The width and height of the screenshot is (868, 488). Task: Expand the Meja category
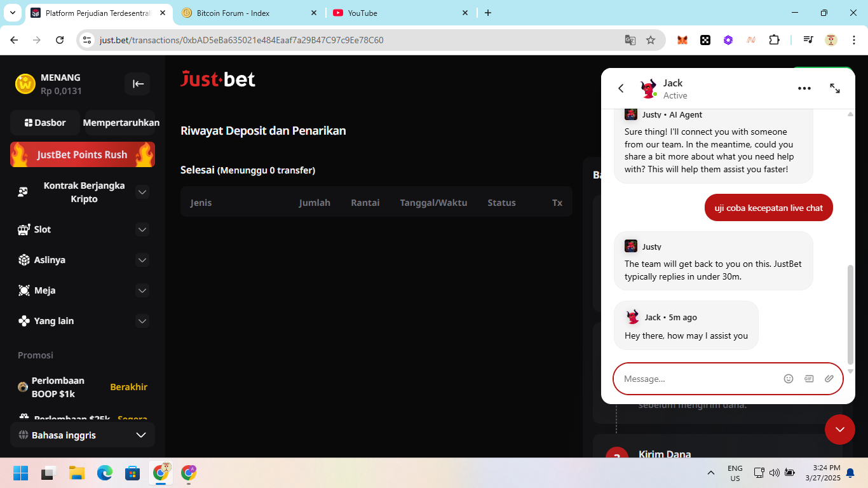142,290
